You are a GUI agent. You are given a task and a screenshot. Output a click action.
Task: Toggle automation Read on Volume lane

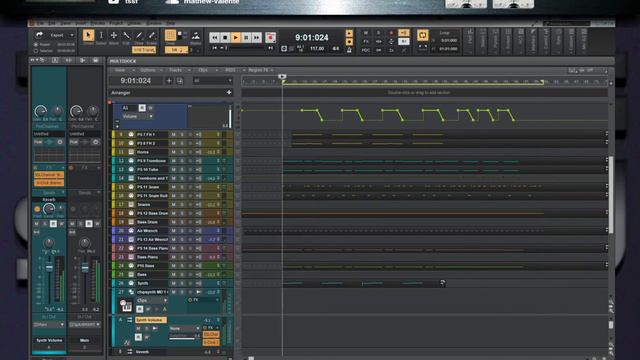[x=142, y=108]
